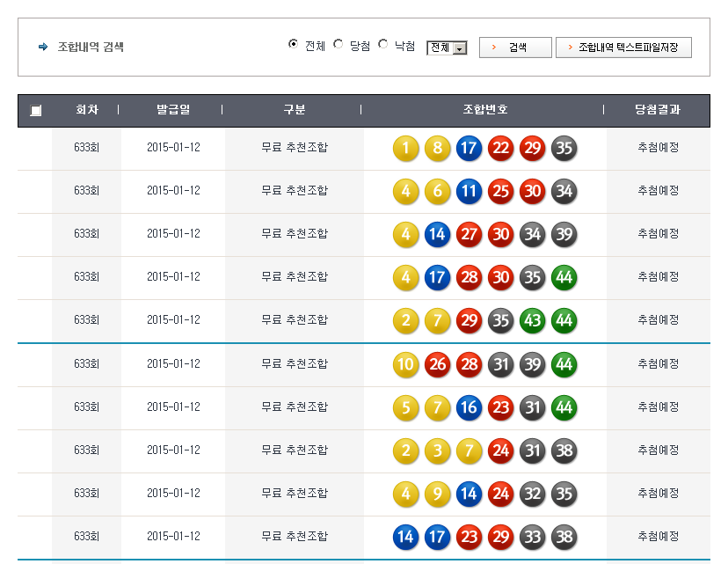
Task: Select the 낙첨 radio button
Action: (x=383, y=45)
